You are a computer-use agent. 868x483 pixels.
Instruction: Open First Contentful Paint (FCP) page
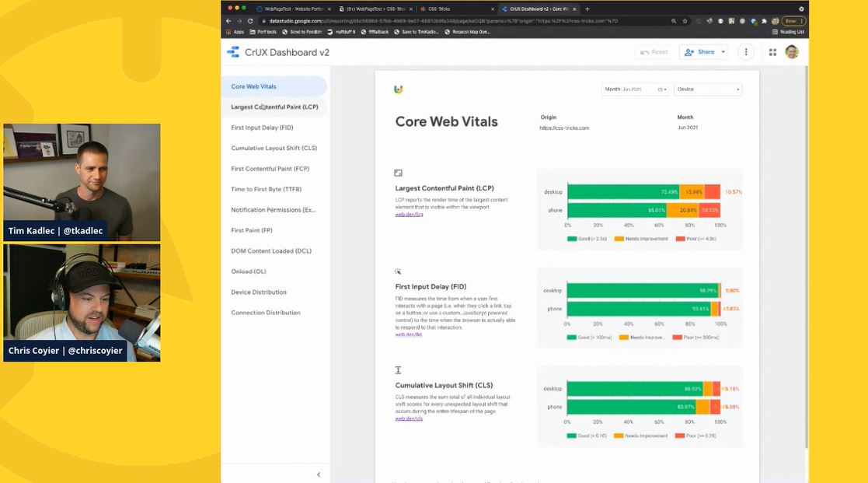click(x=274, y=168)
